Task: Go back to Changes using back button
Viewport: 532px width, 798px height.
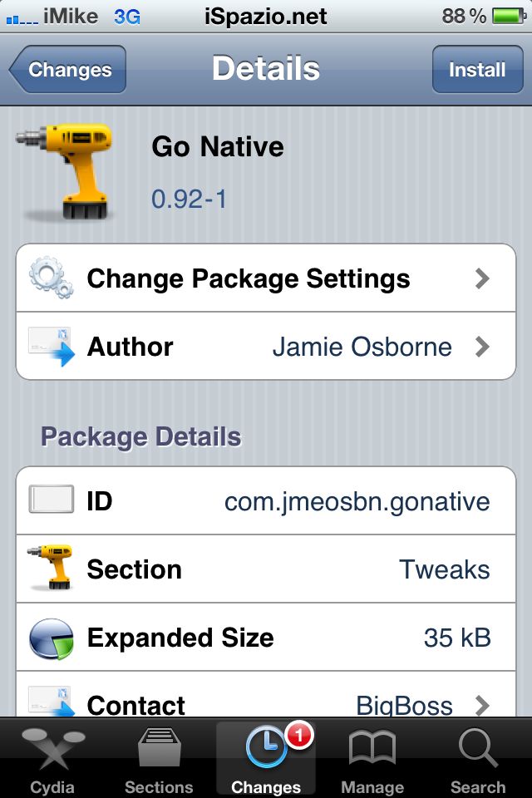Action: tap(68, 70)
